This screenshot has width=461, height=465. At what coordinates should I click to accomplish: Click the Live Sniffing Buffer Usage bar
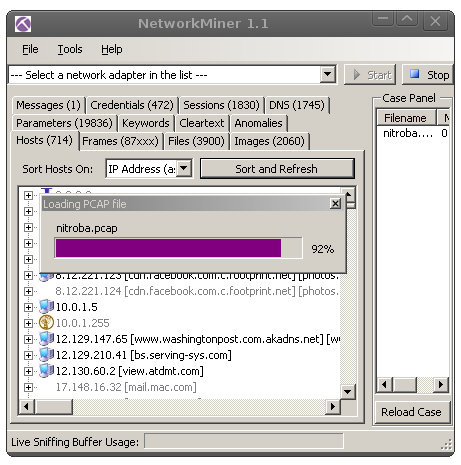244,441
